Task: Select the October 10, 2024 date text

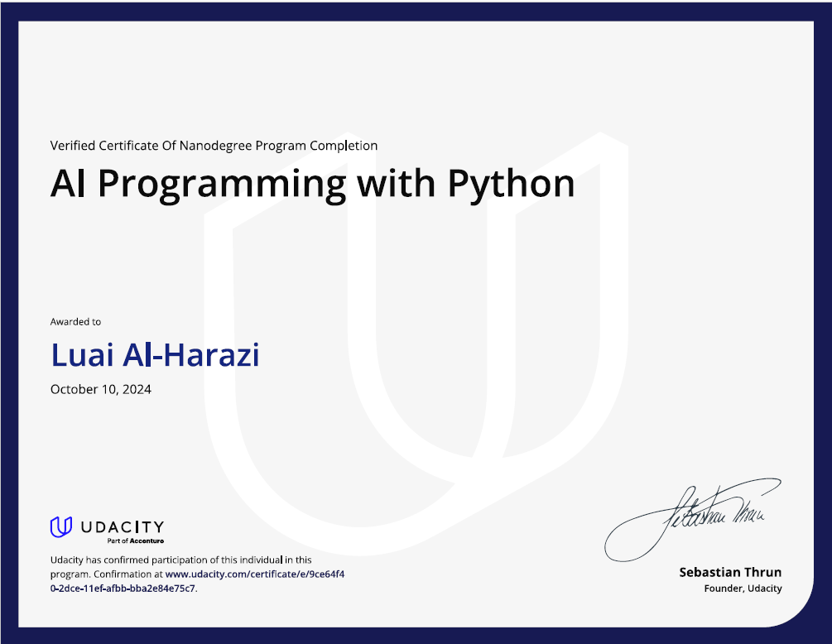Action: coord(99,389)
